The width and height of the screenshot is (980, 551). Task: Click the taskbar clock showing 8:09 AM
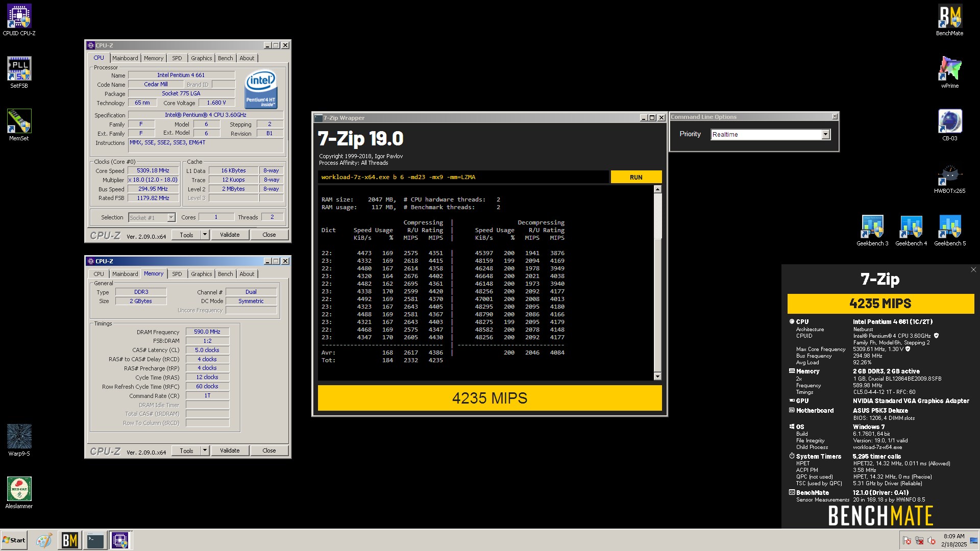[953, 540]
